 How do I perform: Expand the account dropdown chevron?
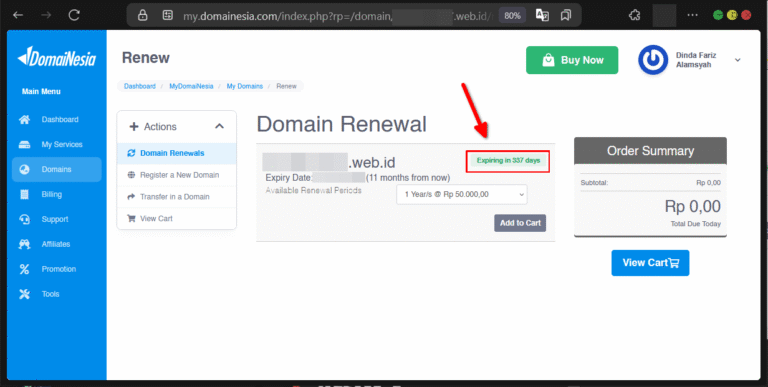point(738,60)
